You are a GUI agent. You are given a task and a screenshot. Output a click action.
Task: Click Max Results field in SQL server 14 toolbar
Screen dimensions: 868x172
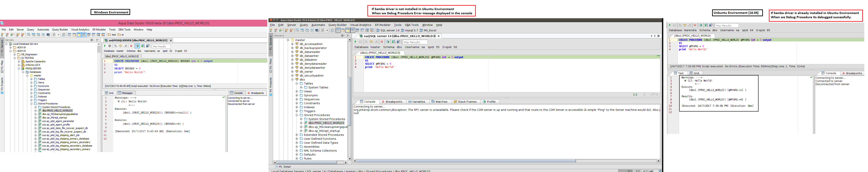click(x=415, y=42)
